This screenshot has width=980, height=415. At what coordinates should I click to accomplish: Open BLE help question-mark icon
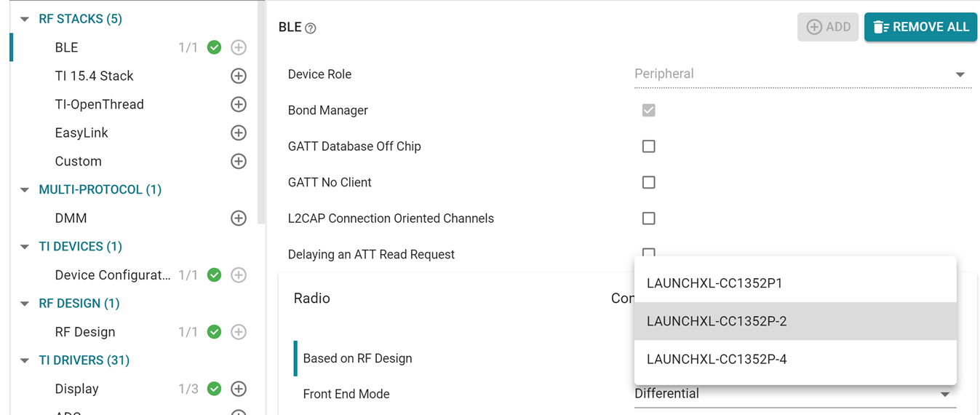coord(311,28)
